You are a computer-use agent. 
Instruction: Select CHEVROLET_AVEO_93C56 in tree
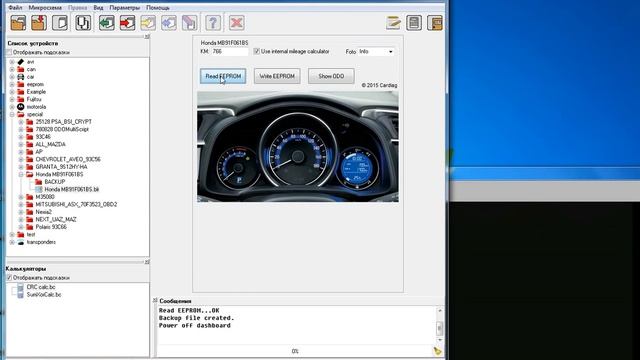click(68, 159)
